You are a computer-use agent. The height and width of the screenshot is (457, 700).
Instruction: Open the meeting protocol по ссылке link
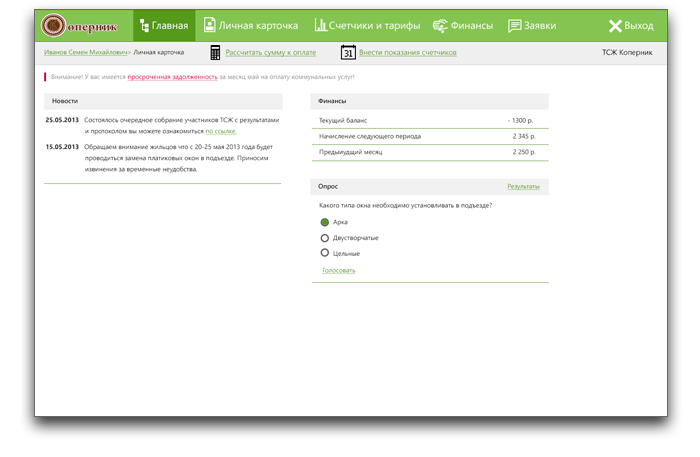[221, 131]
